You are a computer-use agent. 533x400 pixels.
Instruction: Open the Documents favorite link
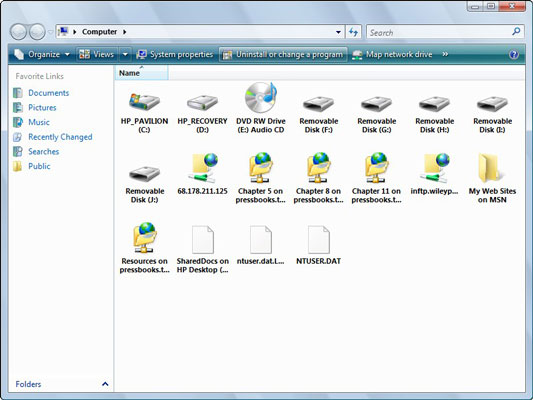pos(49,93)
